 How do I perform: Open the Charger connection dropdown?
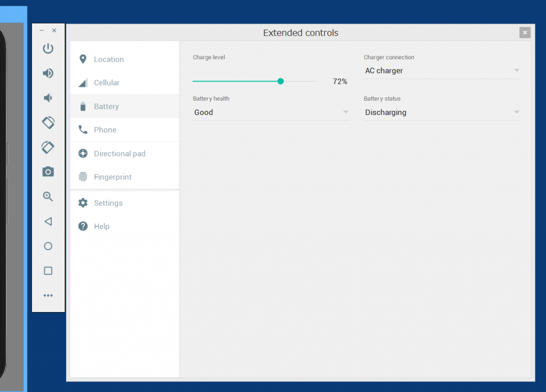click(516, 70)
